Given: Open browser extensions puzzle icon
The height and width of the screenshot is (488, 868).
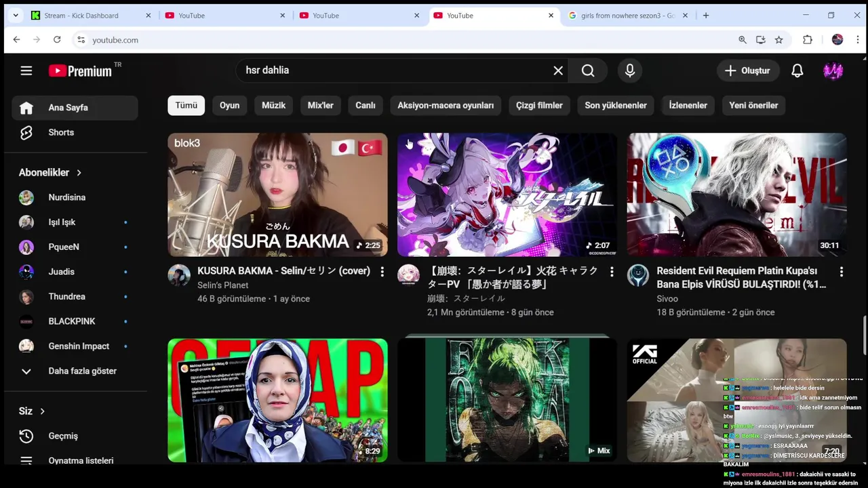Looking at the screenshot, I should coord(807,40).
